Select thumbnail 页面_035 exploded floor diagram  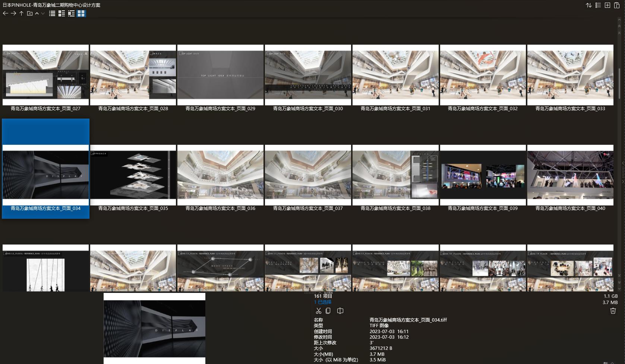coord(133,175)
